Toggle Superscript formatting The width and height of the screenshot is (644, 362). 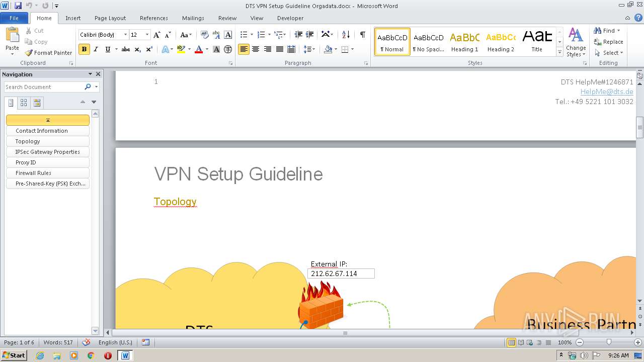click(149, 49)
